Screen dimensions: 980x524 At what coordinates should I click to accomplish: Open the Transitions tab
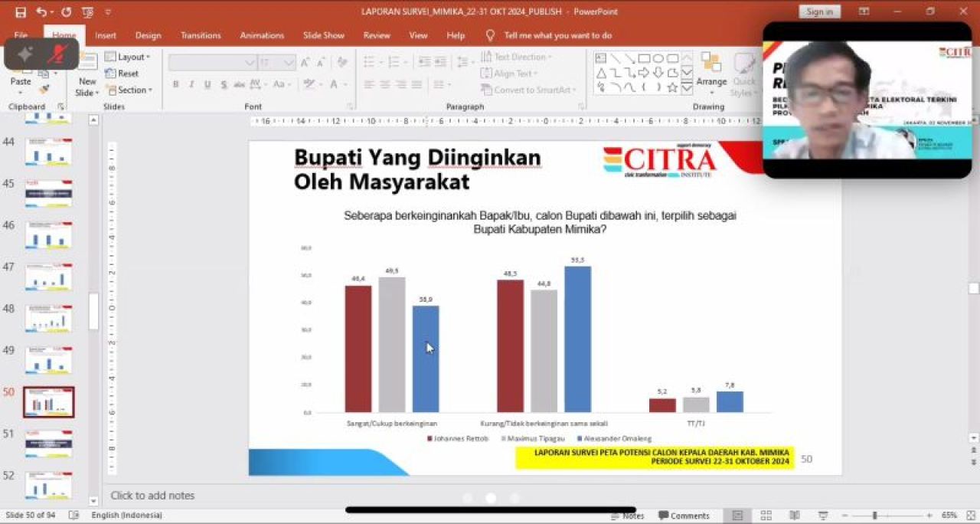coord(199,35)
